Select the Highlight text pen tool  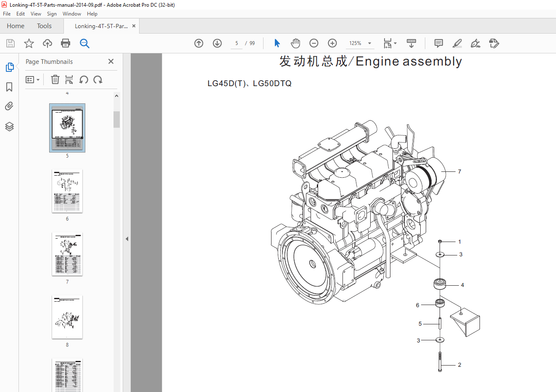point(457,43)
